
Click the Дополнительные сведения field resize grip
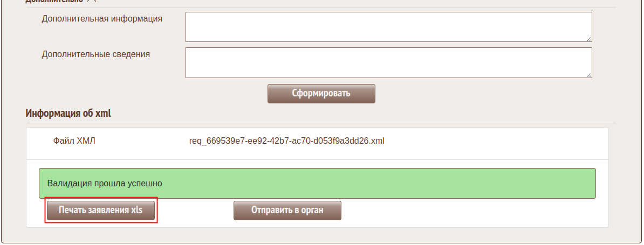point(589,75)
